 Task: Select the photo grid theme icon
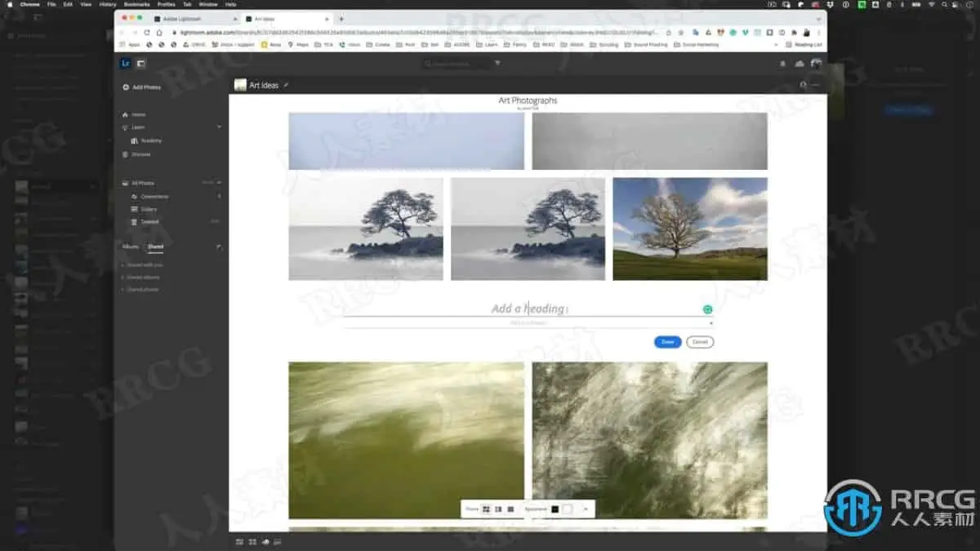tap(486, 509)
